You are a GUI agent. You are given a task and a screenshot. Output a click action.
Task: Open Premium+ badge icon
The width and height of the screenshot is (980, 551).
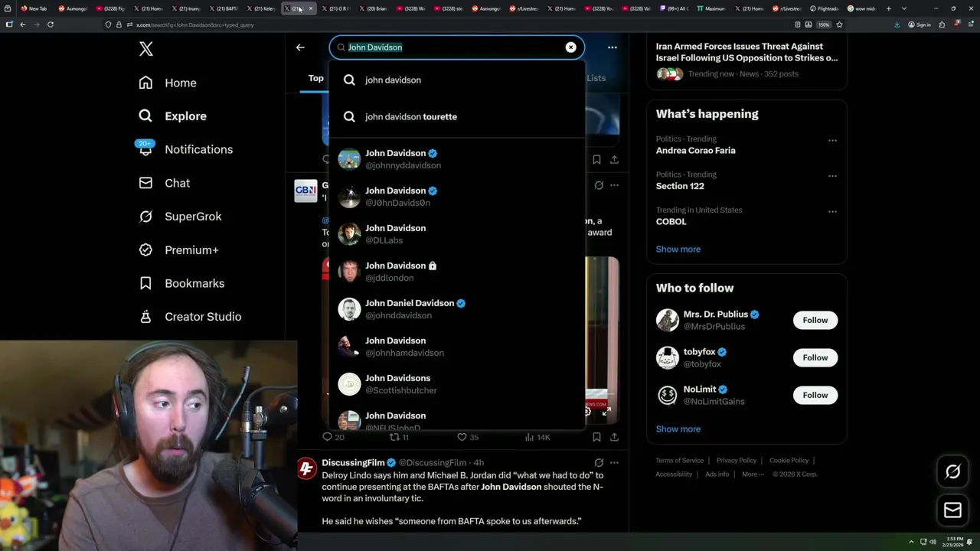point(145,249)
